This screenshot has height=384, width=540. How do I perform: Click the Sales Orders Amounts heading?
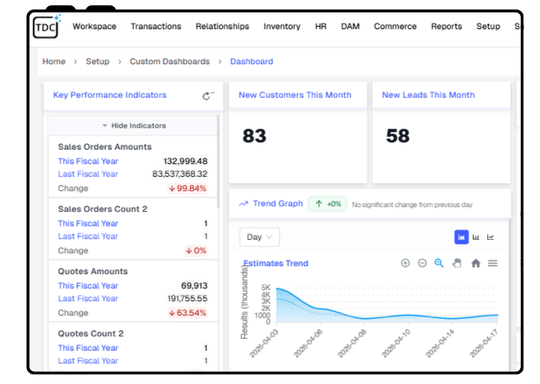[x=105, y=147]
